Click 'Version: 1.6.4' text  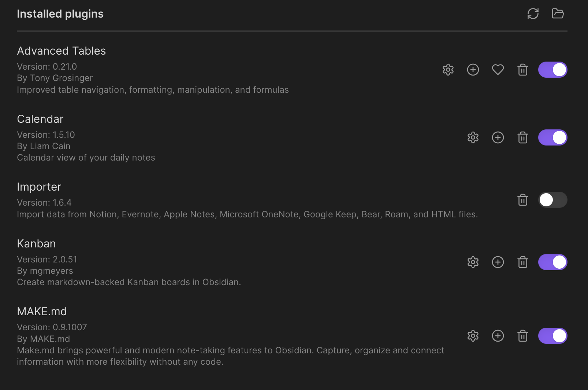(44, 203)
